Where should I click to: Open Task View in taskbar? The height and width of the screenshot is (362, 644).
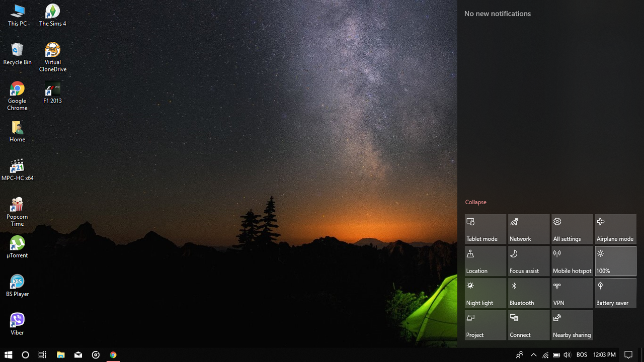42,355
